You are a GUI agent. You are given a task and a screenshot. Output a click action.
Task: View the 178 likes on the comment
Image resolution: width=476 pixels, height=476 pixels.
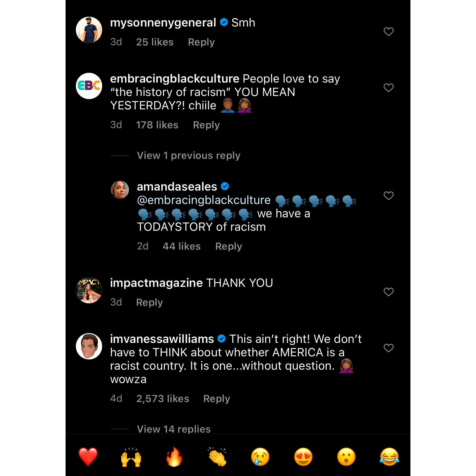pyautogui.click(x=157, y=125)
